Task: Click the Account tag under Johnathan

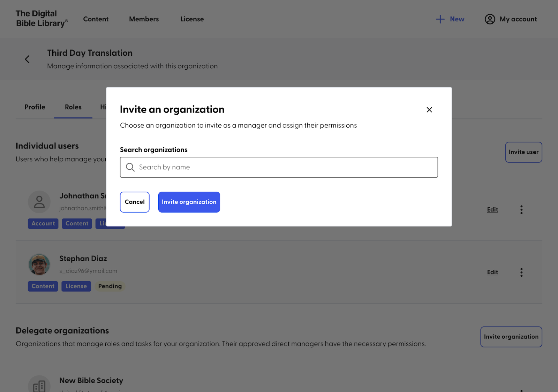Action: pos(43,224)
